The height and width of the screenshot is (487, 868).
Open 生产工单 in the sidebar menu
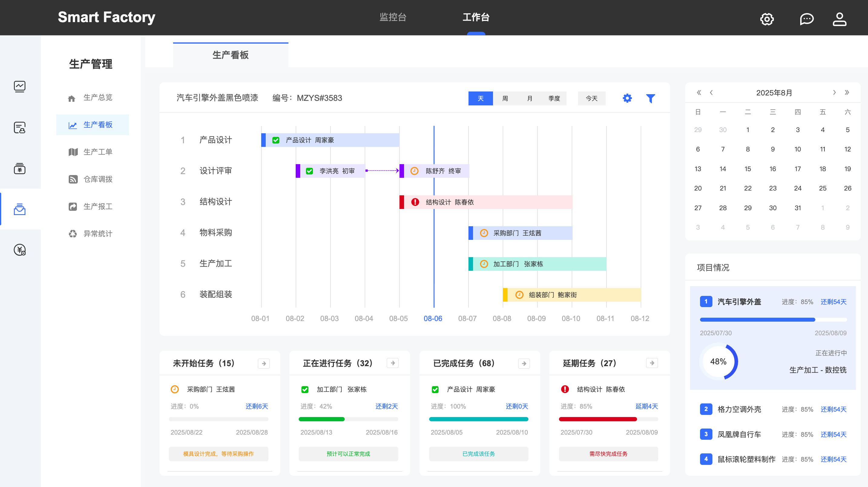click(98, 152)
